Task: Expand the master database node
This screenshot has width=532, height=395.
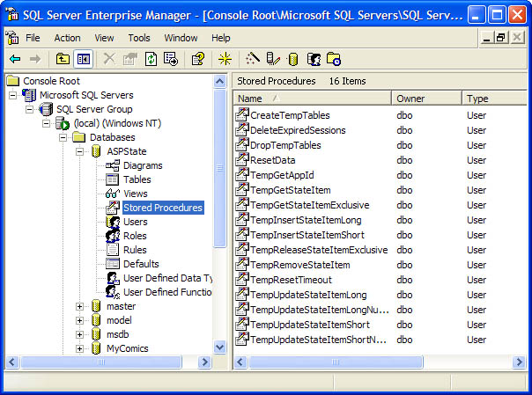Action: pyautogui.click(x=79, y=306)
